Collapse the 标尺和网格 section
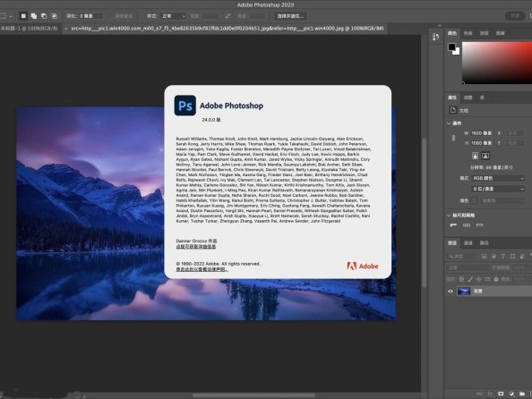Image resolution: width=532 pixels, height=399 pixels. [x=449, y=216]
